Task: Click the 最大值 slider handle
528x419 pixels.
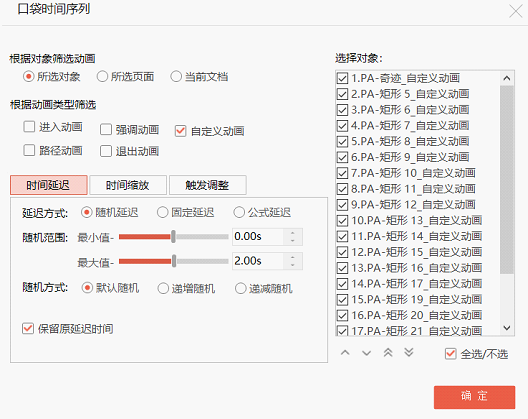Action: point(174,261)
